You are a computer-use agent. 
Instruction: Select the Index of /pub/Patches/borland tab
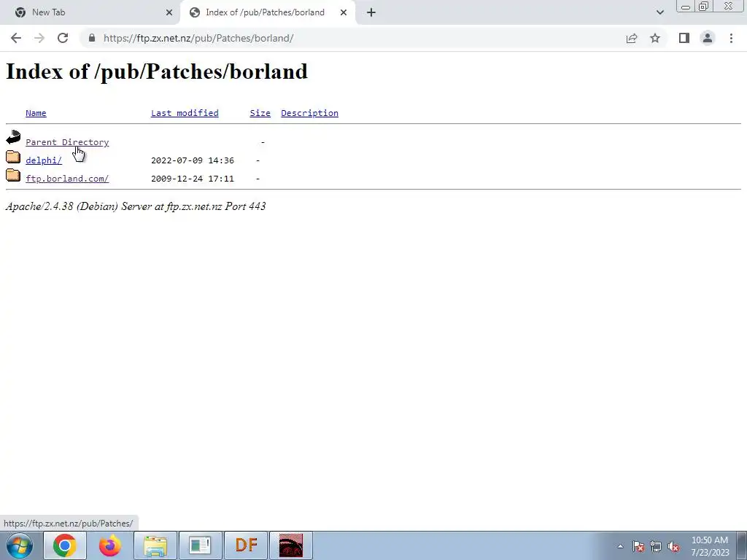267,12
